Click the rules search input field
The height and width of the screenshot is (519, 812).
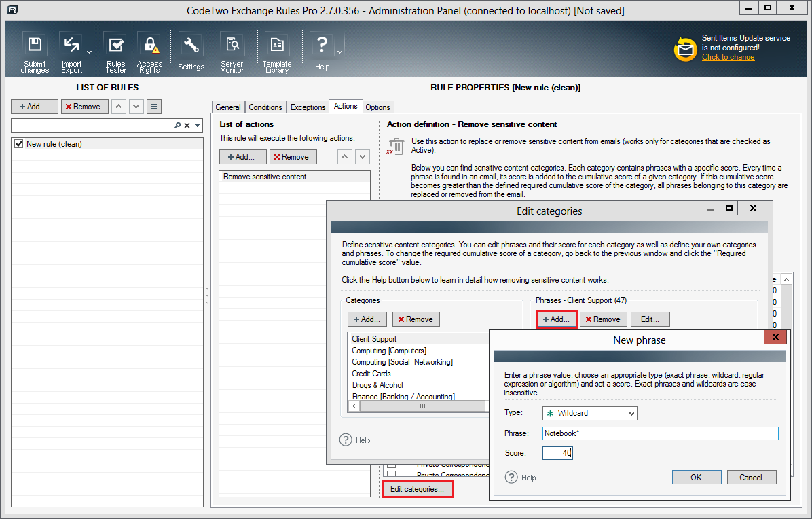click(x=92, y=126)
